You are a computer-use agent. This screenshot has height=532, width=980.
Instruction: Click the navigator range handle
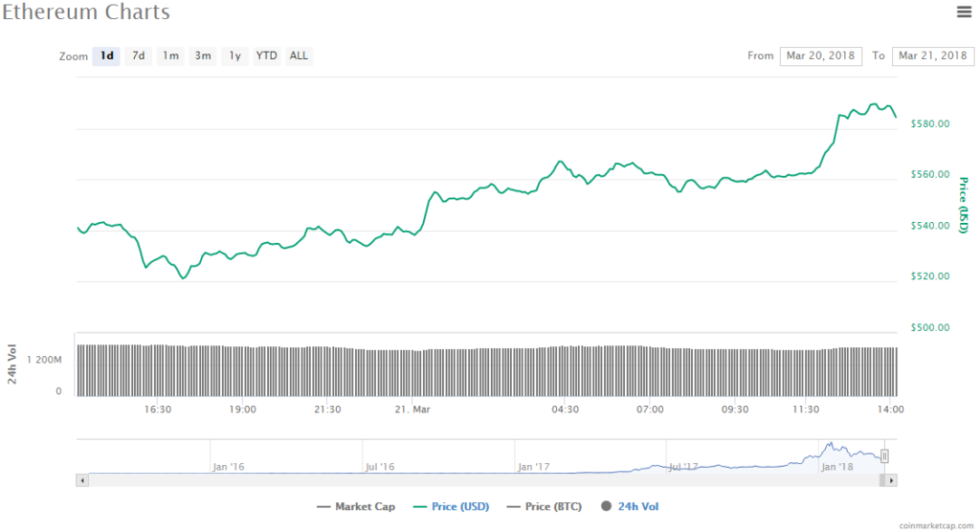[885, 456]
